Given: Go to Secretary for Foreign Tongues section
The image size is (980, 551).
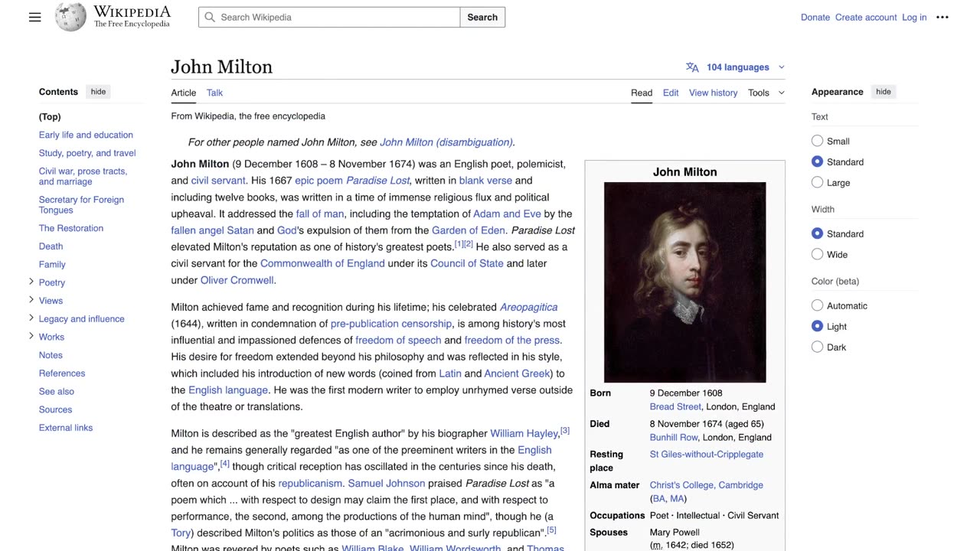Looking at the screenshot, I should tap(81, 204).
